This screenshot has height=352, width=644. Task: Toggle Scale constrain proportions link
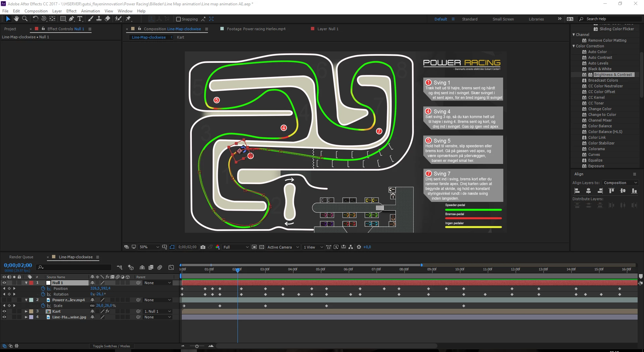tap(92, 306)
